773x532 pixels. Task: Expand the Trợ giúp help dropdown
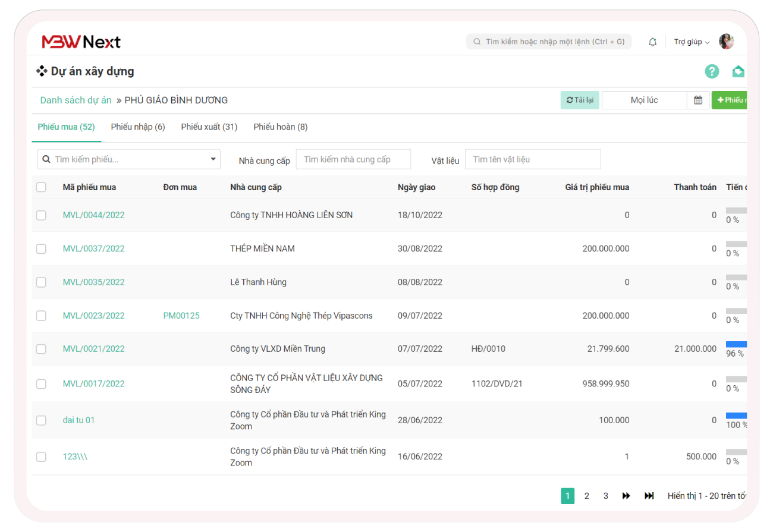(692, 42)
